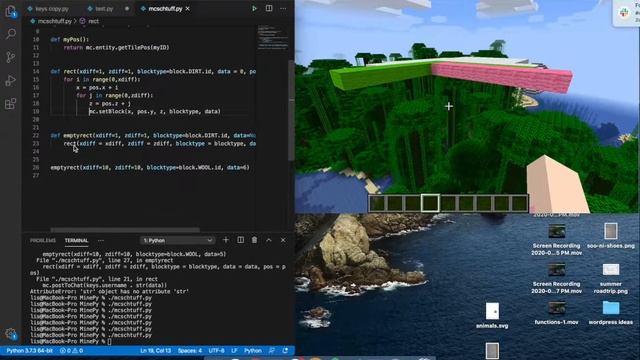
Task: Open the Extensions view
Action: 11,104
